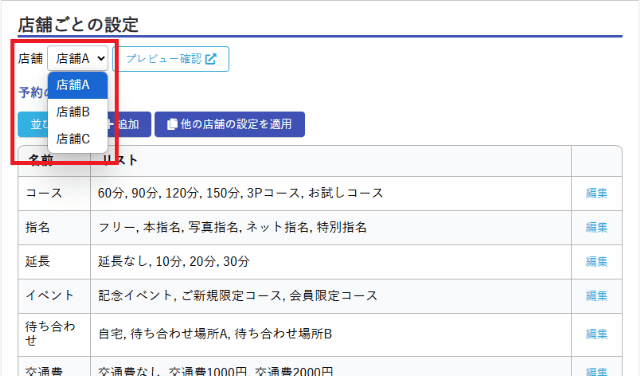This screenshot has height=376, width=640.
Task: Edit the 指名 row
Action: click(596, 227)
